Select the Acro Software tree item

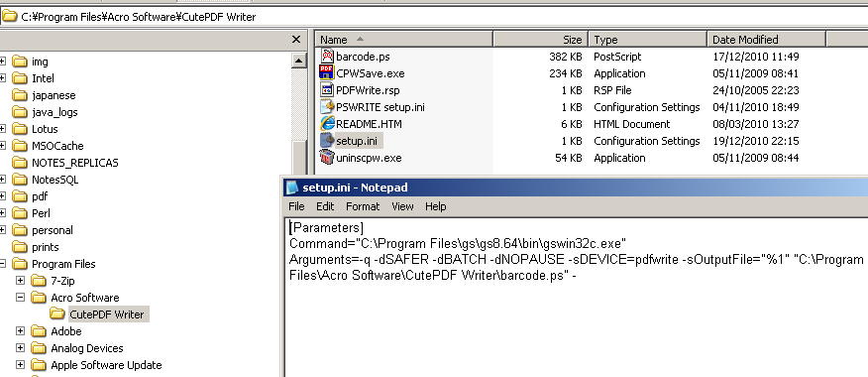(84, 298)
